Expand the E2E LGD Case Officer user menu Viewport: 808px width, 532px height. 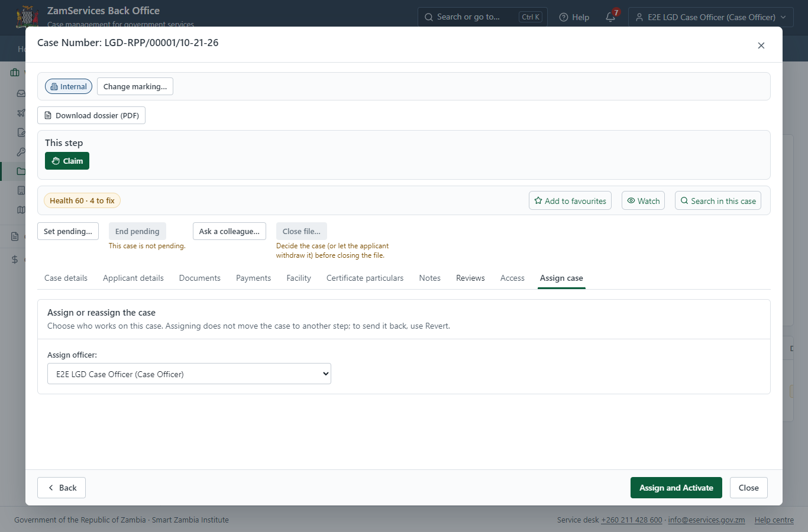[711, 17]
